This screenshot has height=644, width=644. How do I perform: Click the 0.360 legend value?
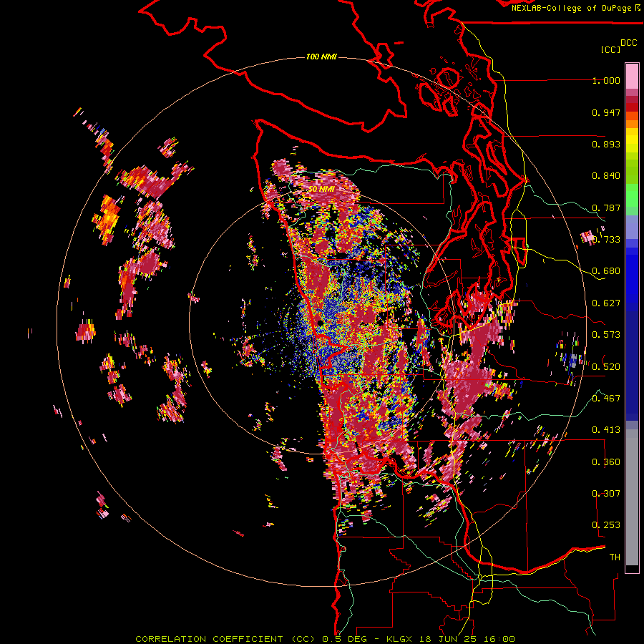(606, 462)
